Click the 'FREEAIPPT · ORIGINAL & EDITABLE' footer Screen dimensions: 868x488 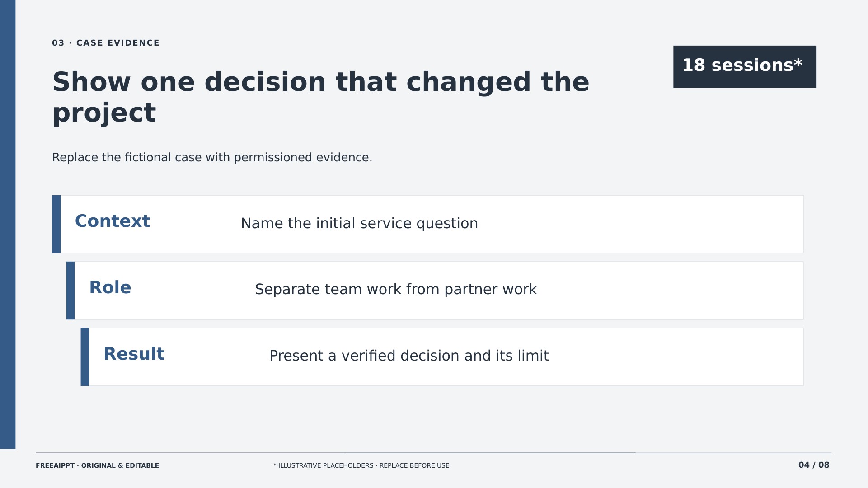[x=97, y=465]
